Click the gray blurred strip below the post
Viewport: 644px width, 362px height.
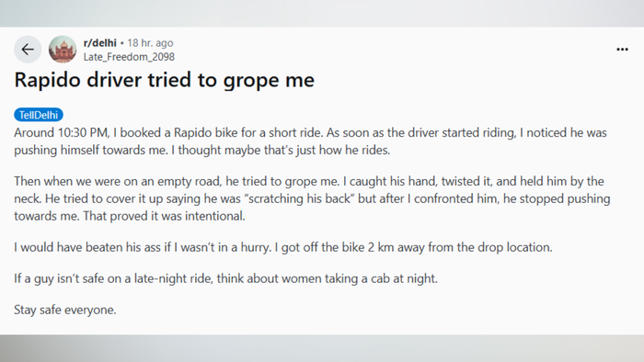tap(322, 348)
